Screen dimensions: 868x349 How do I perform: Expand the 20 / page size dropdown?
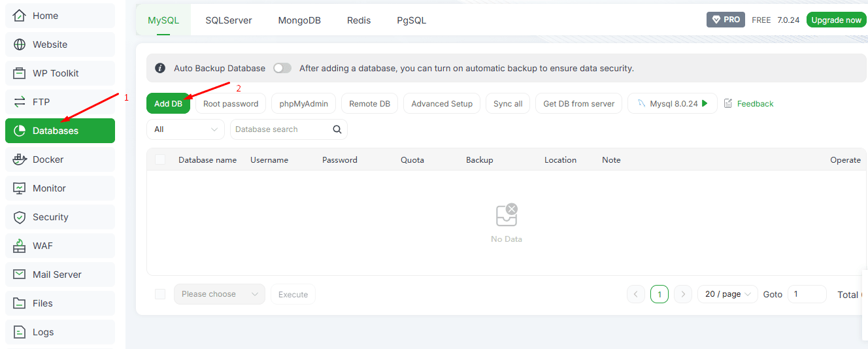pos(727,294)
